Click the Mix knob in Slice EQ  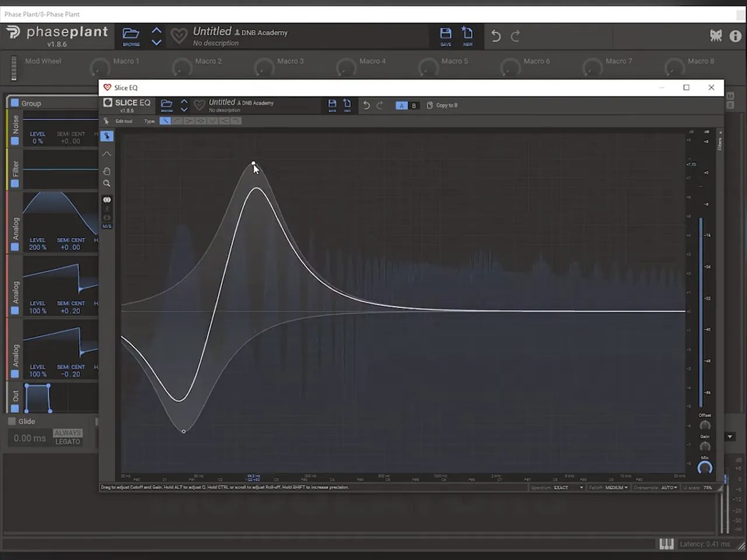pos(705,468)
